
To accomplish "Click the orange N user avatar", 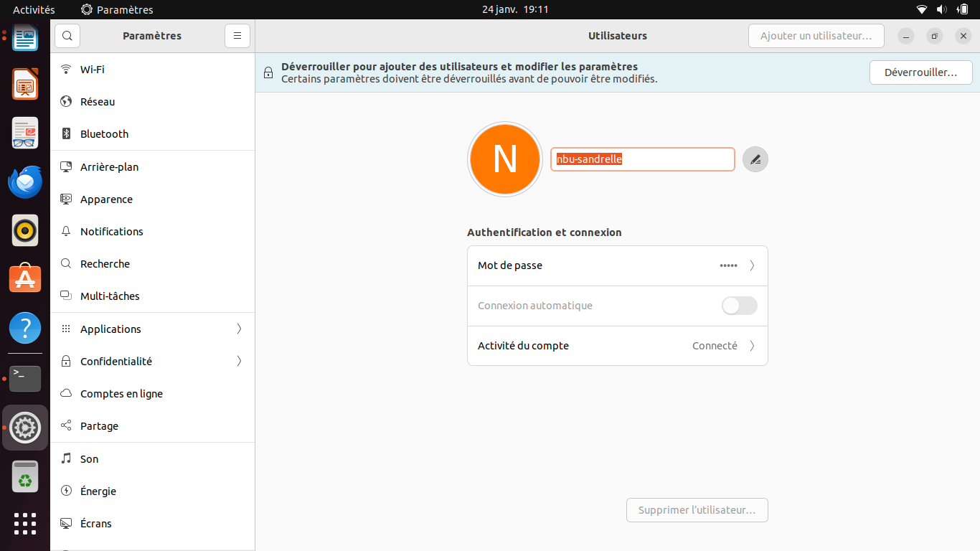I will 505,159.
